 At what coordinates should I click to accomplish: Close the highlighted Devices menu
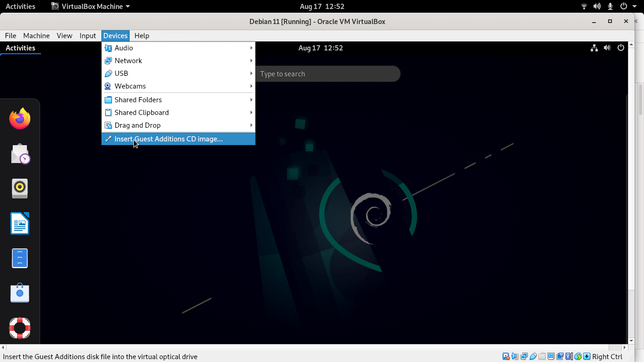(x=116, y=35)
